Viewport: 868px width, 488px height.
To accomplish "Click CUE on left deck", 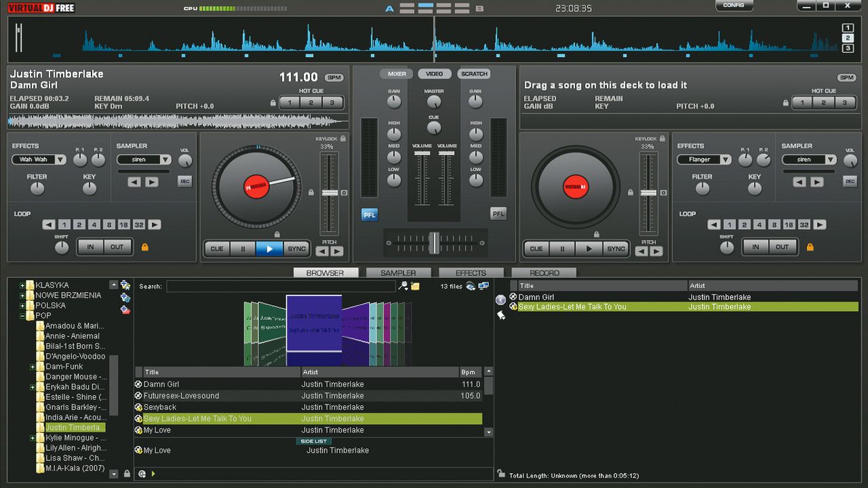I will [x=217, y=249].
